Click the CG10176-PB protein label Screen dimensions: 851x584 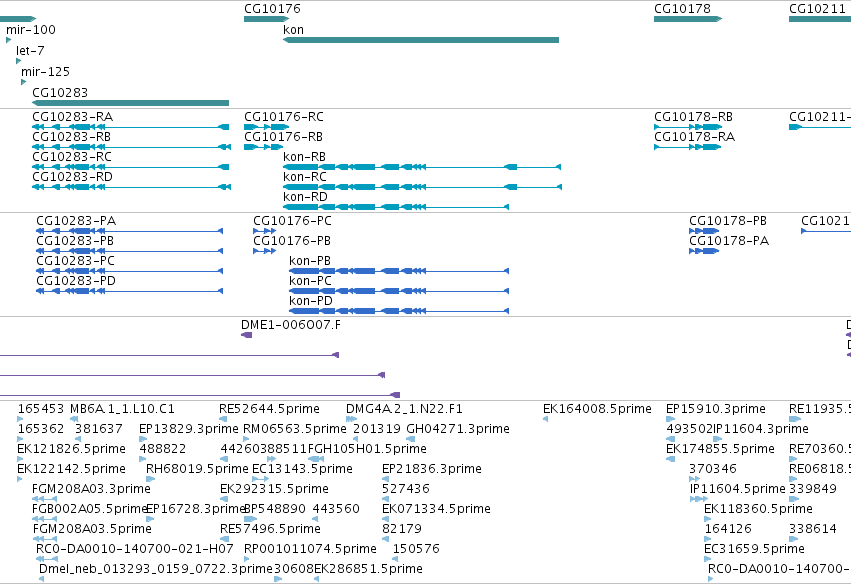click(292, 241)
